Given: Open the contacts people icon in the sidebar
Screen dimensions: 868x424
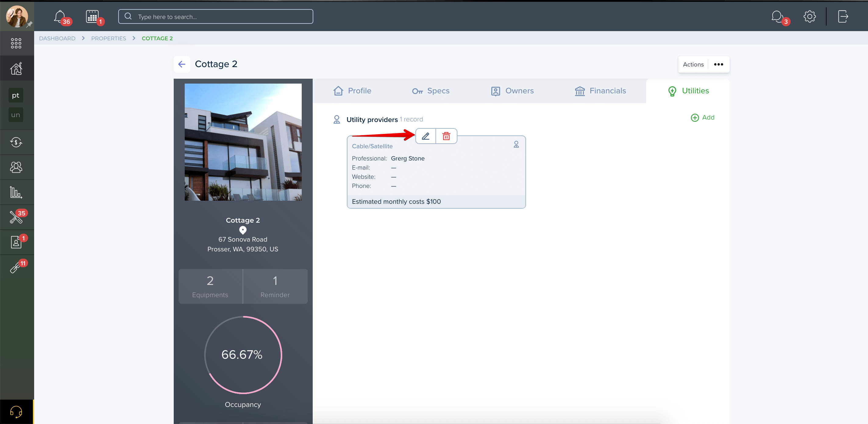Looking at the screenshot, I should click(x=16, y=167).
